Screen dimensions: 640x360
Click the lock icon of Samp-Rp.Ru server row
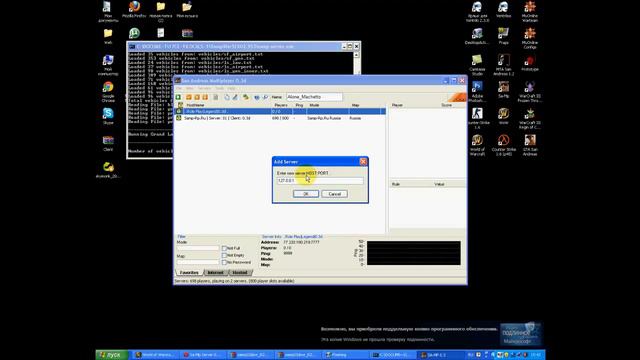[x=179, y=118]
